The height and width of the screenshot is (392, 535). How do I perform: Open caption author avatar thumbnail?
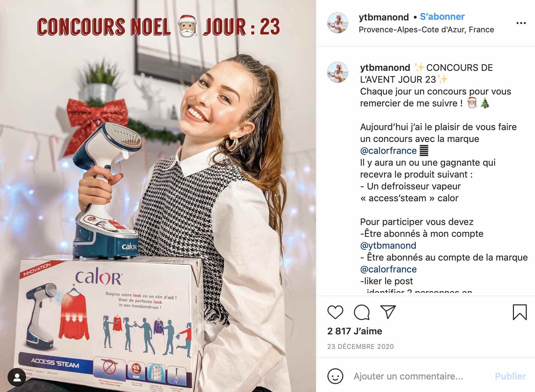click(x=337, y=72)
